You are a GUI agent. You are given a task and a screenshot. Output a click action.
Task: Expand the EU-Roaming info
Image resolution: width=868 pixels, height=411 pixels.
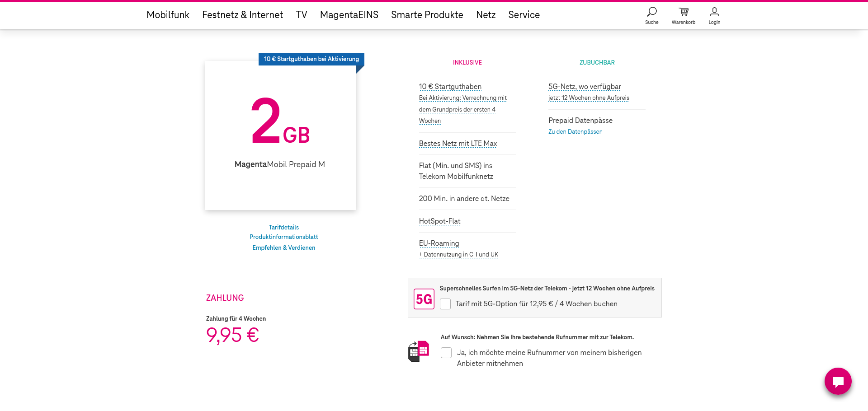[439, 243]
